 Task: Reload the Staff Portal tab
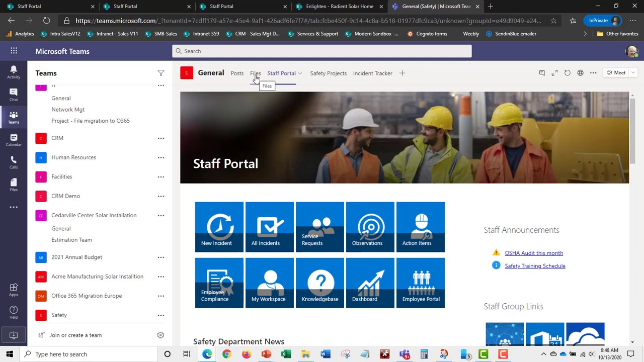pos(568,73)
